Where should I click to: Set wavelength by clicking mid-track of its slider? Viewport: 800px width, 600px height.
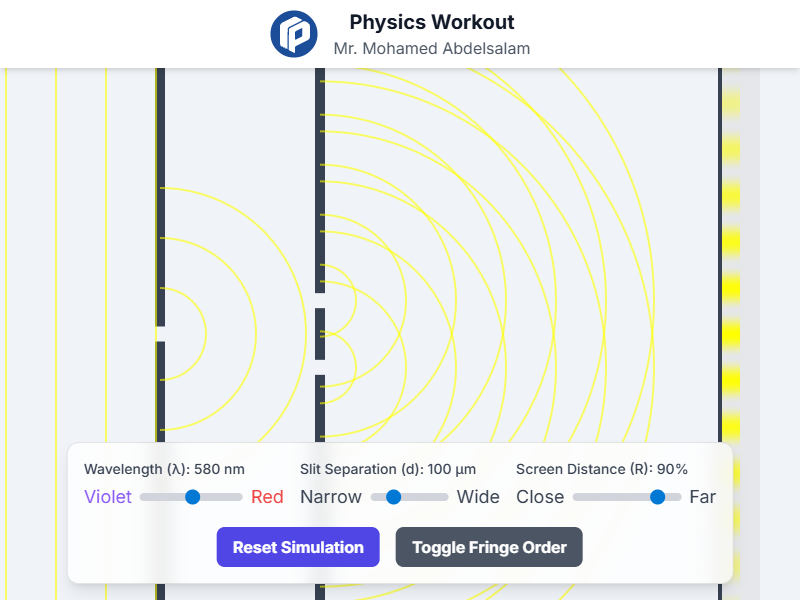click(192, 497)
